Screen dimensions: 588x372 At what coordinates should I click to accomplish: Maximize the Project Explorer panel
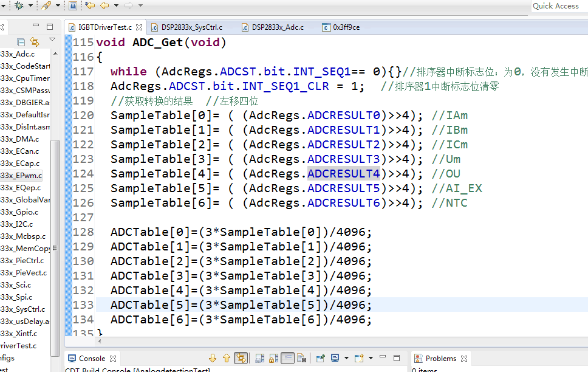tap(49, 27)
